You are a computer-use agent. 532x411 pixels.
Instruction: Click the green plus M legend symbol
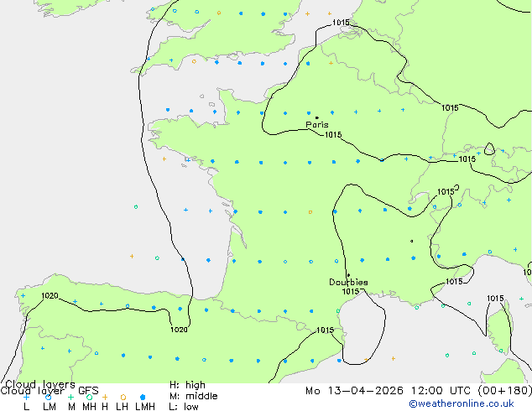(x=70, y=397)
